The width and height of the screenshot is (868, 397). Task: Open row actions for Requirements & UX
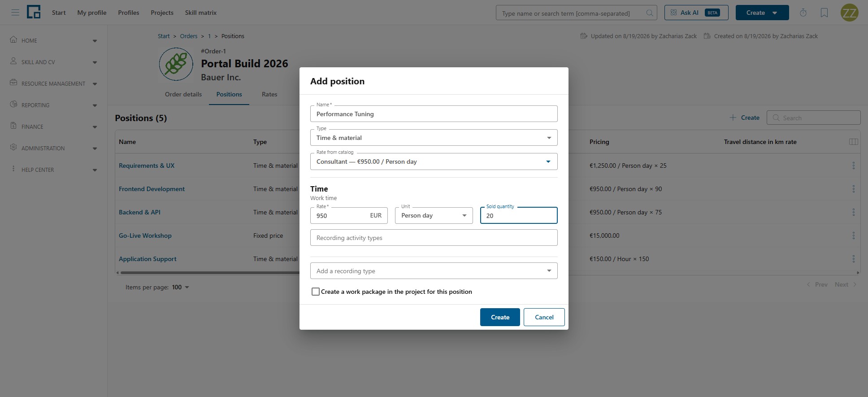tap(854, 166)
